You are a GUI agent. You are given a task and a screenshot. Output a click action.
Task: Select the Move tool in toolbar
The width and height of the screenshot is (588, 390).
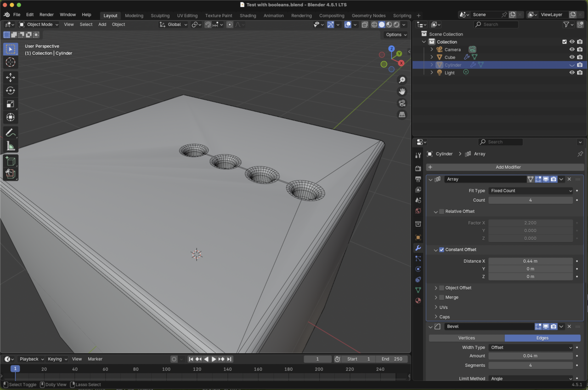(x=10, y=78)
